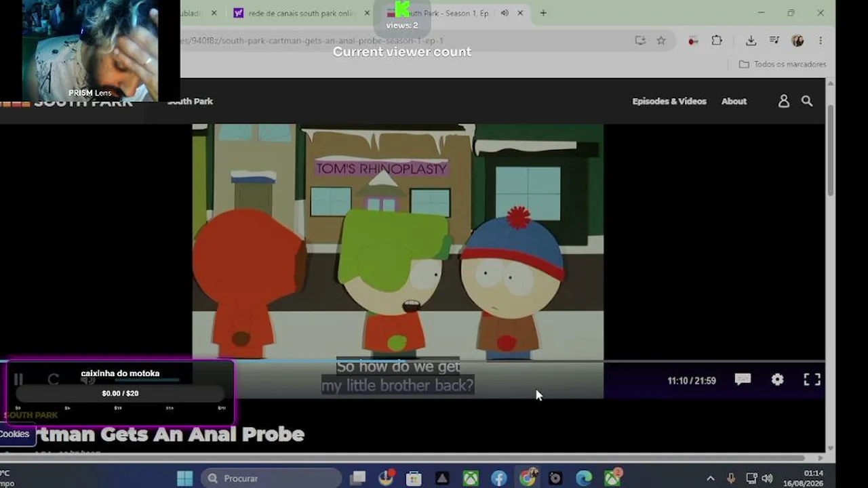Click the 'caixinha do motoka' donation label
Viewport: 868px width, 488px height.
point(120,373)
